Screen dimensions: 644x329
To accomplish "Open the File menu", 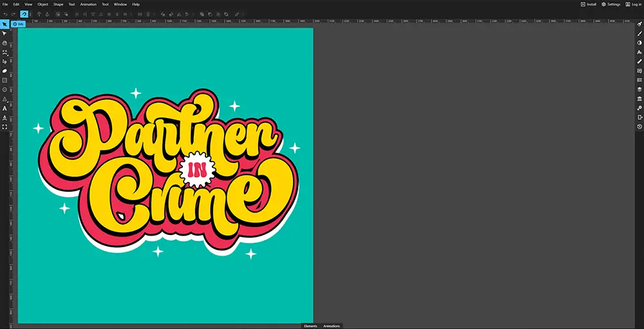I will pos(5,4).
